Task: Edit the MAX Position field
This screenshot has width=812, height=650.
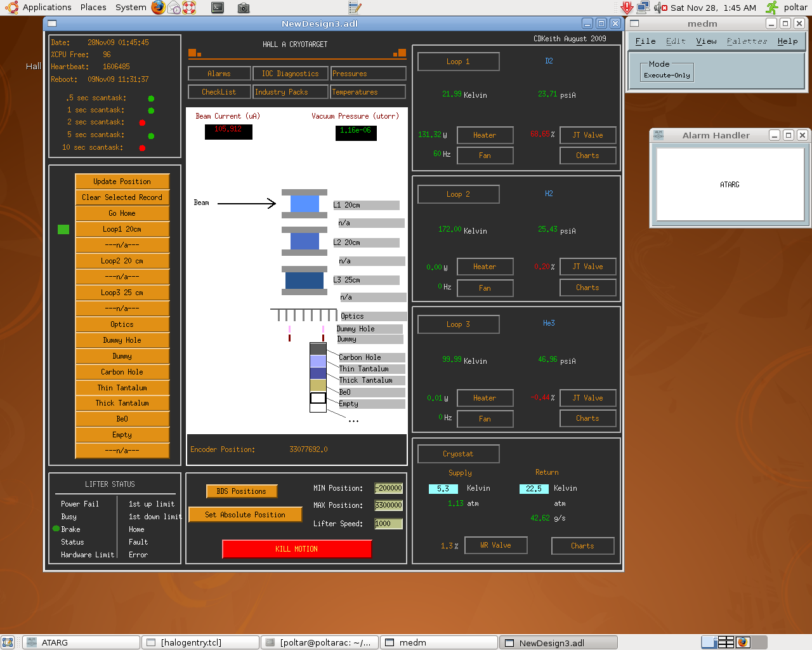Action: pos(389,505)
